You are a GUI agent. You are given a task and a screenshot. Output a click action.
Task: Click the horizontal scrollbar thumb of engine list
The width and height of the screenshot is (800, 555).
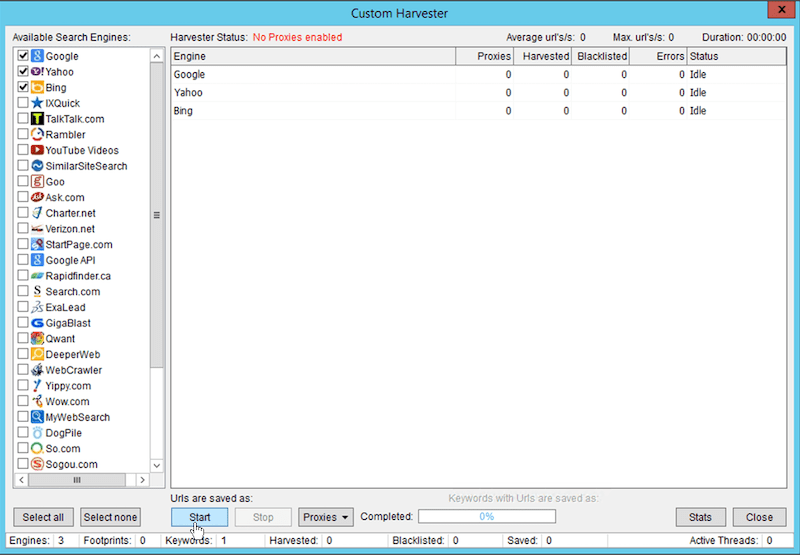(77, 480)
